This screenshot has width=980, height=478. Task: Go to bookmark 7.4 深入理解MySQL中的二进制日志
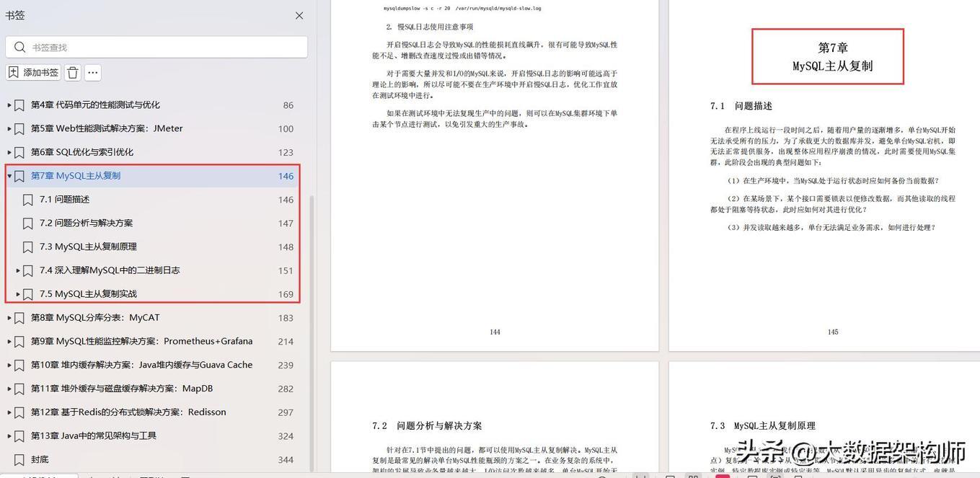point(110,270)
